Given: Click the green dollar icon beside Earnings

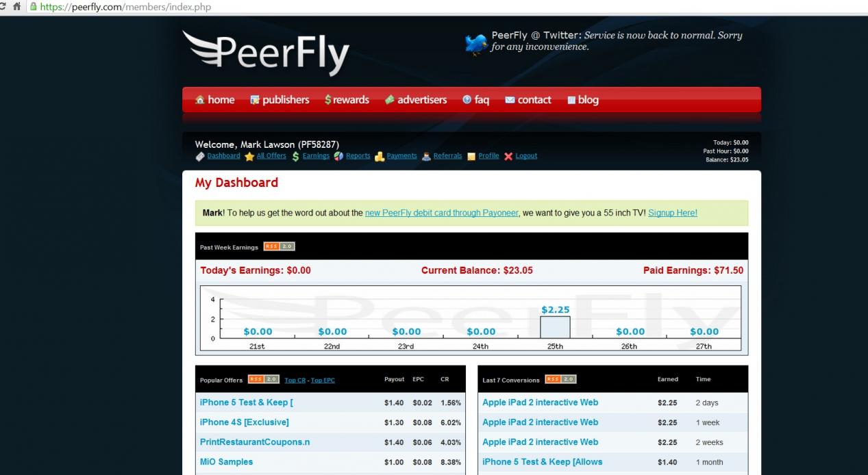Looking at the screenshot, I should tap(295, 156).
